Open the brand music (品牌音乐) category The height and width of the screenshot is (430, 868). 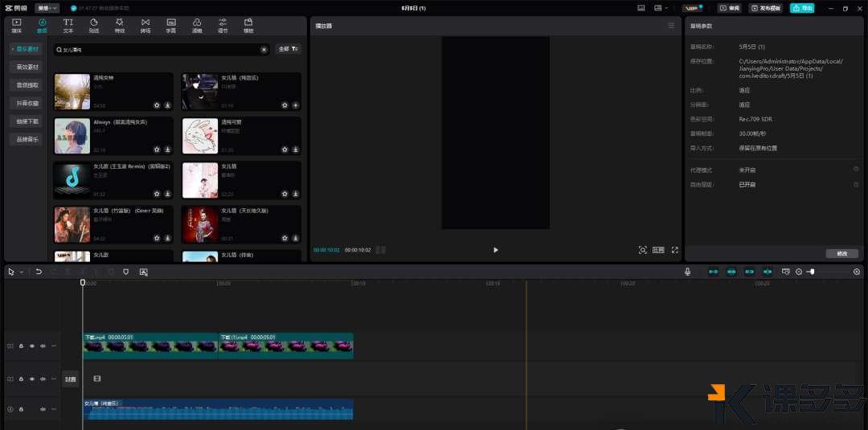(27, 140)
